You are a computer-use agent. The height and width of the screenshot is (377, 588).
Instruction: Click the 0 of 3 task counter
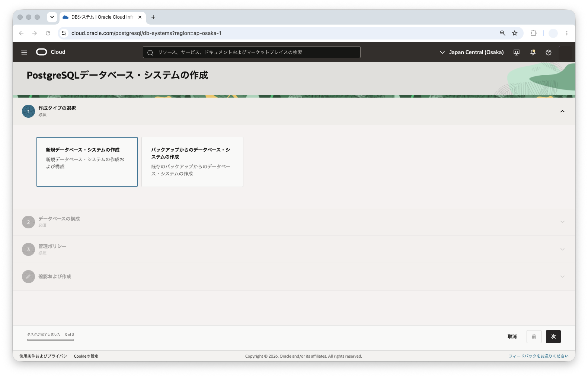(x=70, y=335)
